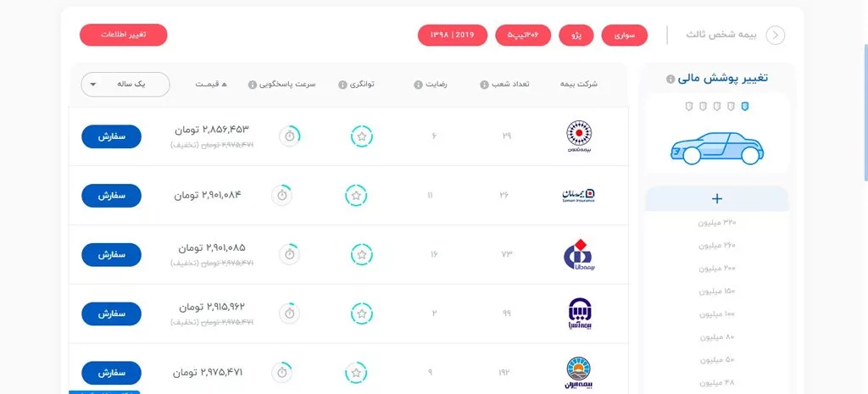
Task: Click the stopwatch icon in the first row
Action: click(290, 136)
